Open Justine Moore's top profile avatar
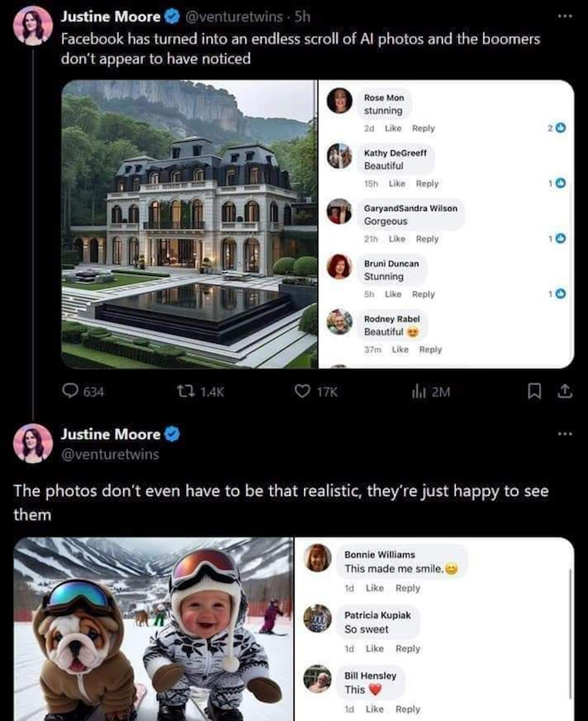The image size is (588, 721). pyautogui.click(x=33, y=25)
